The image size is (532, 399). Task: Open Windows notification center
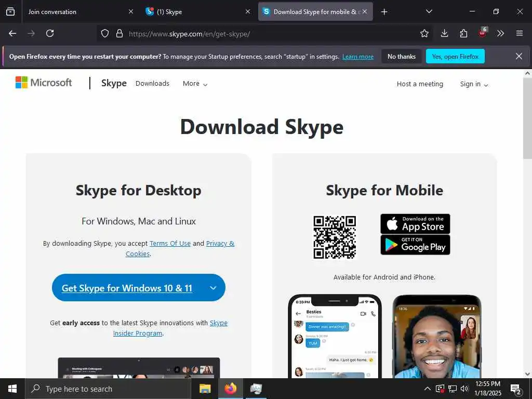pos(516,389)
